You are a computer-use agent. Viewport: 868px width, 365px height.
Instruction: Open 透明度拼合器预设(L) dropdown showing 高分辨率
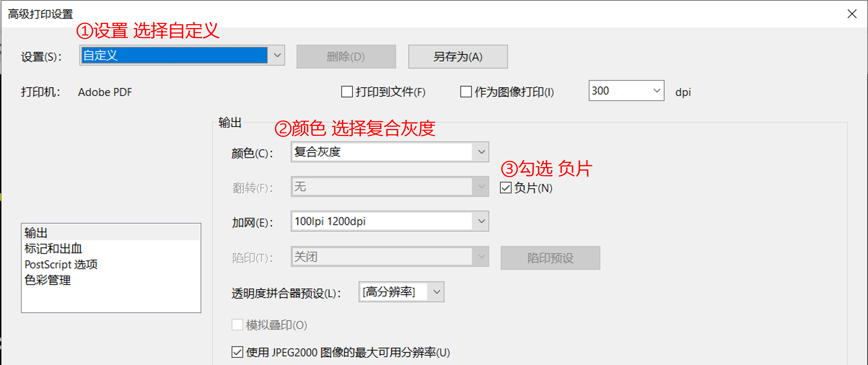401,292
